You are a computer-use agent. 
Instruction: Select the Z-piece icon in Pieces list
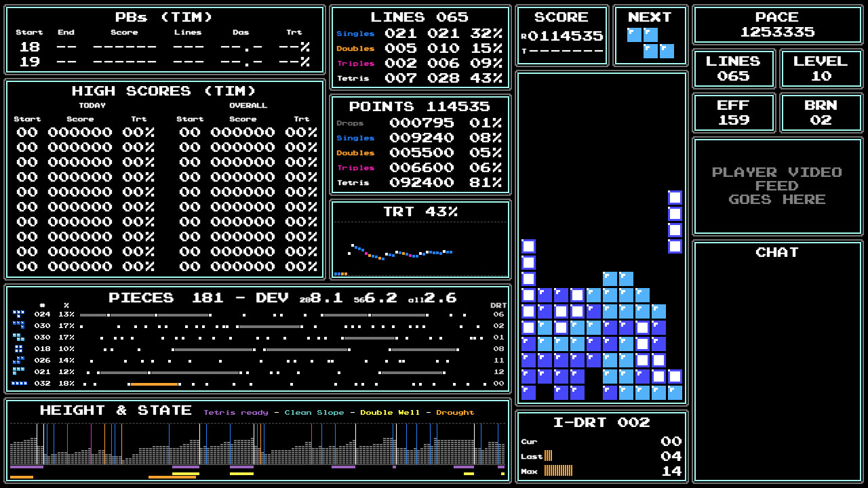(x=18, y=338)
